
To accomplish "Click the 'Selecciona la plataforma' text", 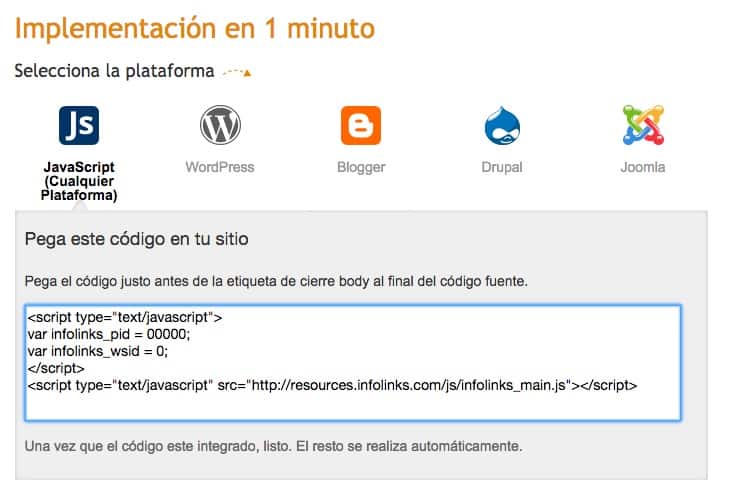I will (x=114, y=71).
